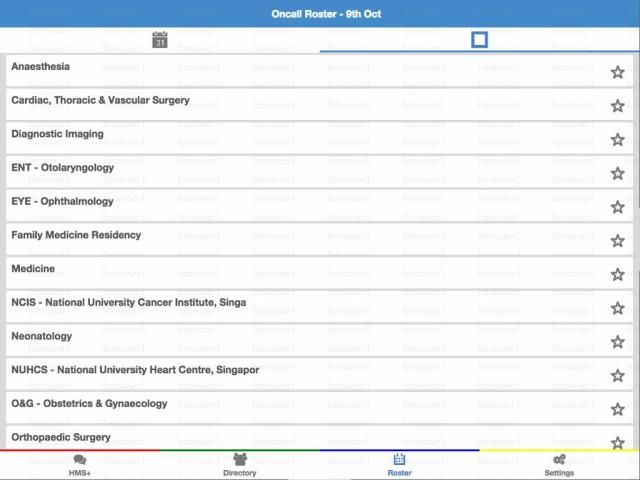Star Cardiac, Thoracic & Vascular Surgery

617,107
